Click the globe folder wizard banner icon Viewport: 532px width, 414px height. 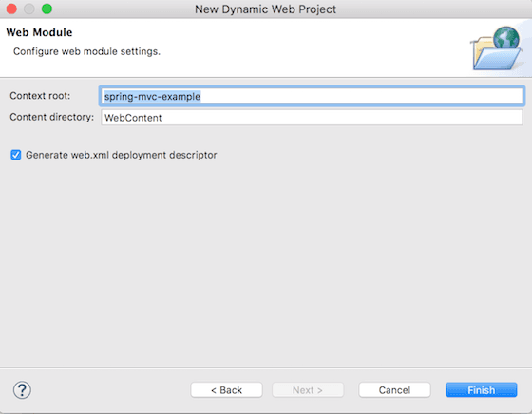point(497,47)
